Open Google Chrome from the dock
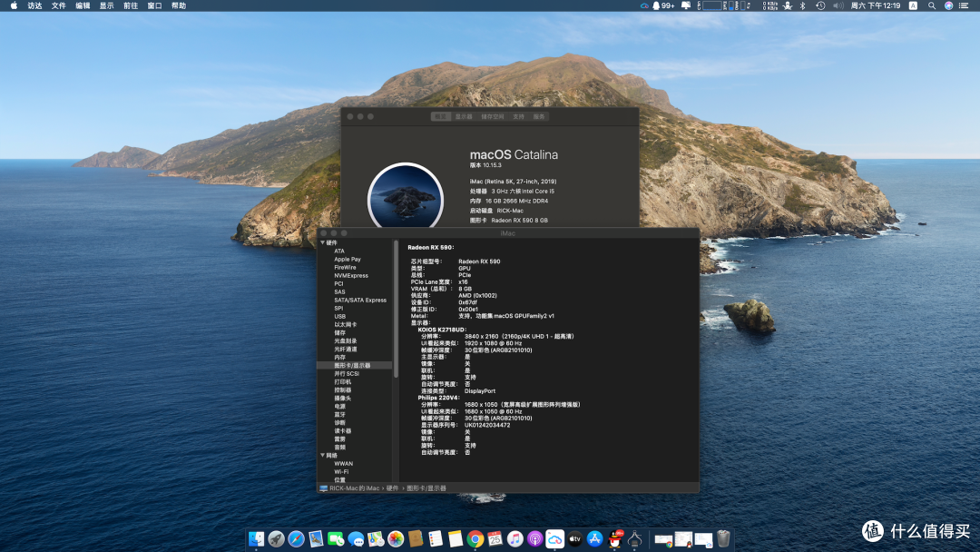The width and height of the screenshot is (980, 552). click(x=475, y=538)
